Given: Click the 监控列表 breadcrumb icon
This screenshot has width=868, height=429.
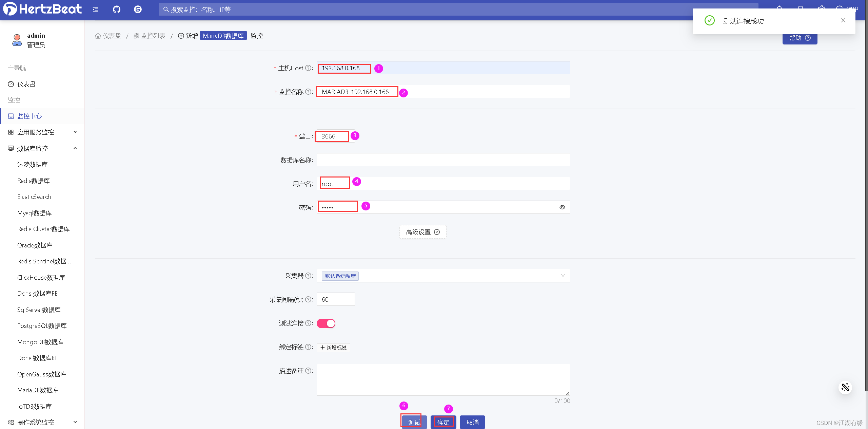Looking at the screenshot, I should (x=137, y=36).
